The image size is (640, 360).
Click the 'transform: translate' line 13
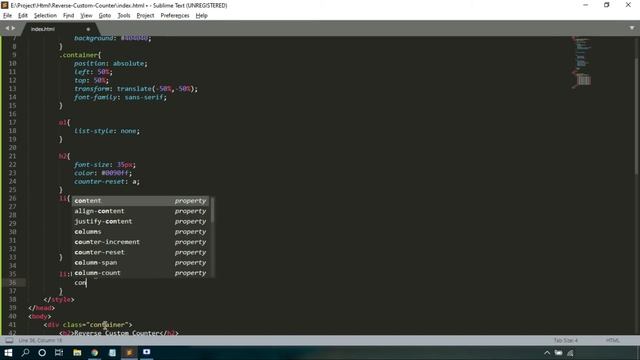[x=136, y=89]
